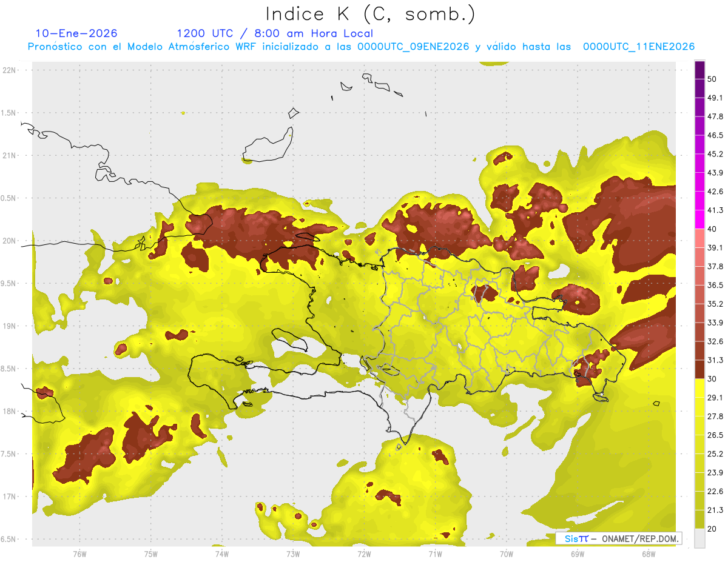
Task: Select the "18N" latitude axis label
Action: click(x=10, y=411)
